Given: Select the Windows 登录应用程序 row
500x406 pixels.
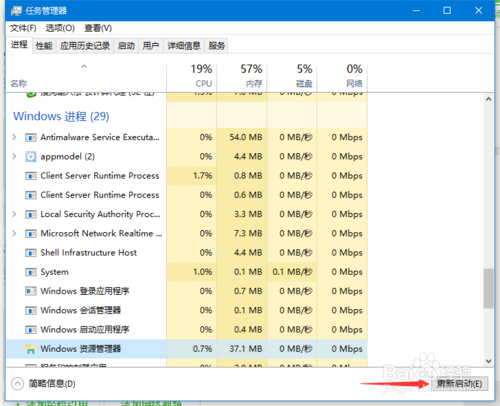Looking at the screenshot, I should [x=187, y=291].
